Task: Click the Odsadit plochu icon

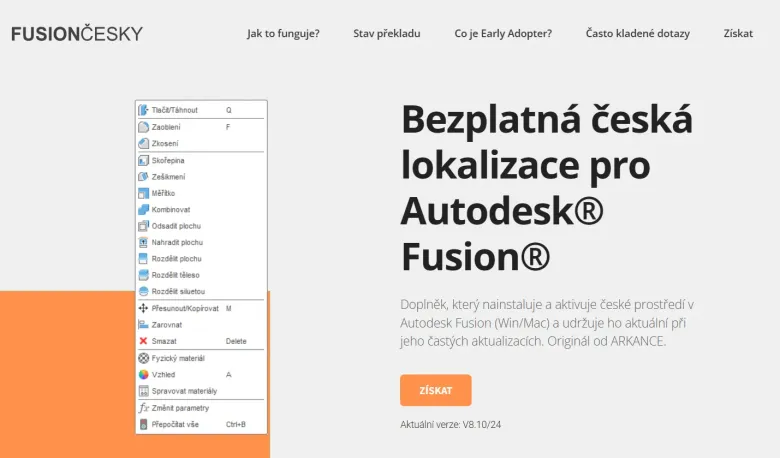Action: pos(143,226)
